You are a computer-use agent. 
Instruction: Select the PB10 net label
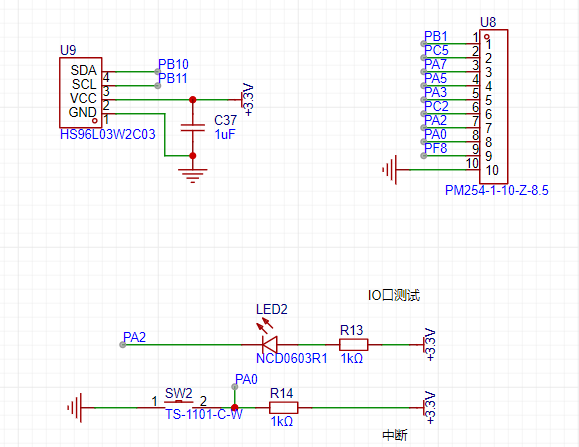click(173, 64)
